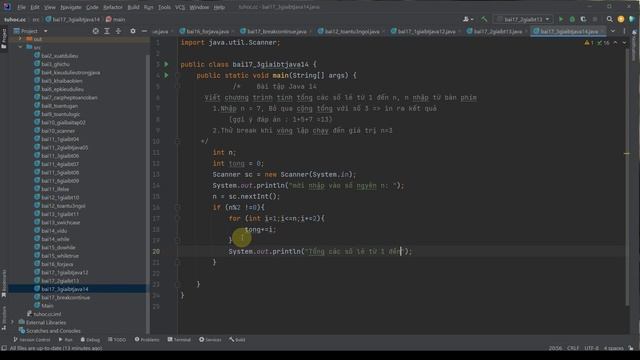Run with Coverage icon in the toolbar
640x360 pixels.
pyautogui.click(x=583, y=19)
